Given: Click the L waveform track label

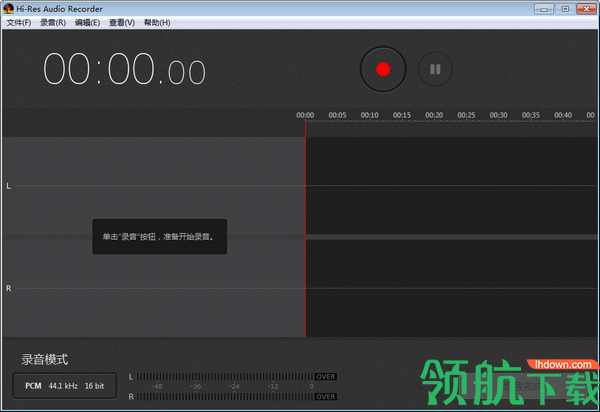Looking at the screenshot, I should pos(8,186).
